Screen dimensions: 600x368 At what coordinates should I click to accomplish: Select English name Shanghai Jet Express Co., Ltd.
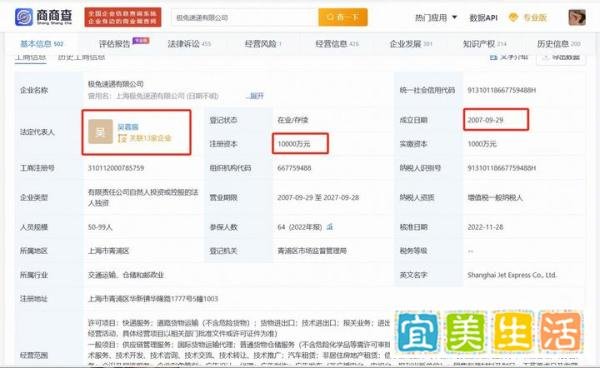(x=512, y=275)
